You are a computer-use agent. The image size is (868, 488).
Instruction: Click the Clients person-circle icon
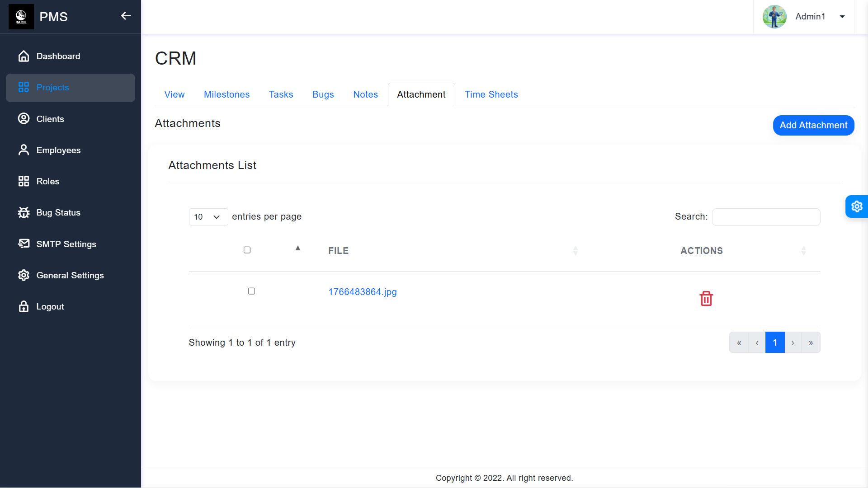[24, 119]
